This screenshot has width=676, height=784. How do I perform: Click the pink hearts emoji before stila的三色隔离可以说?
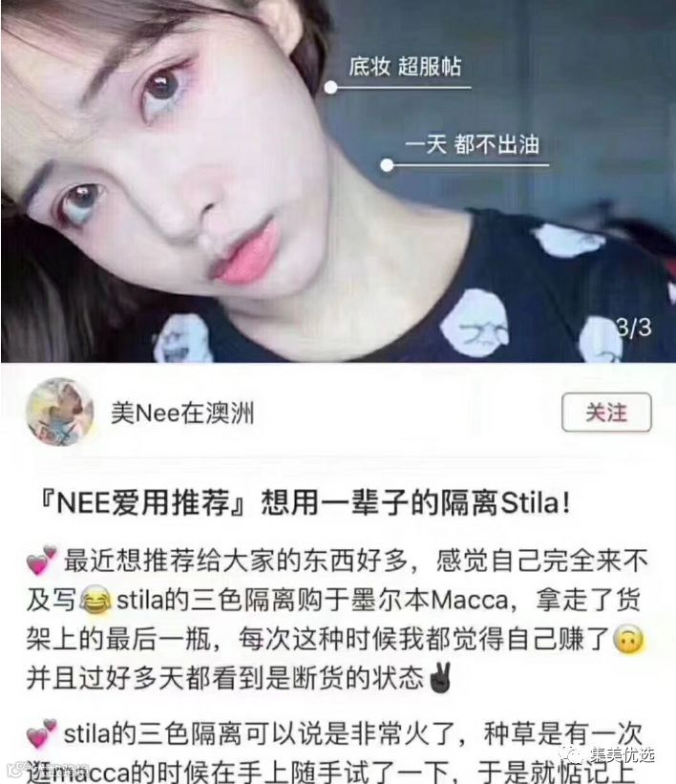coord(41,733)
